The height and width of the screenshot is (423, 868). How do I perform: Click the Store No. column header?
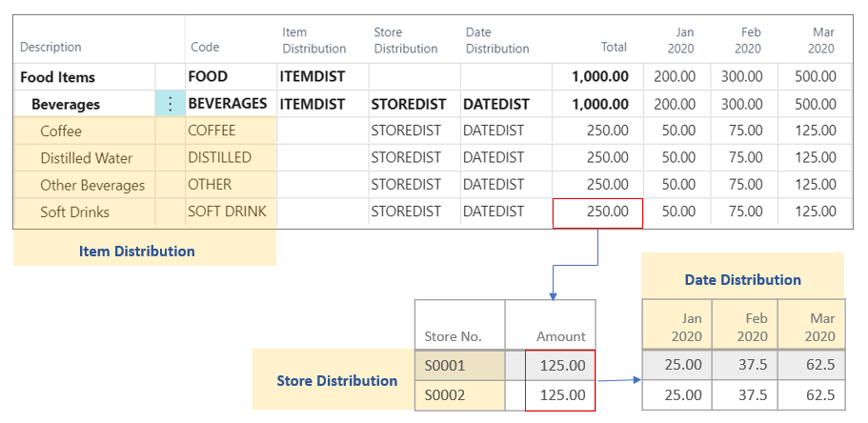coord(453,335)
